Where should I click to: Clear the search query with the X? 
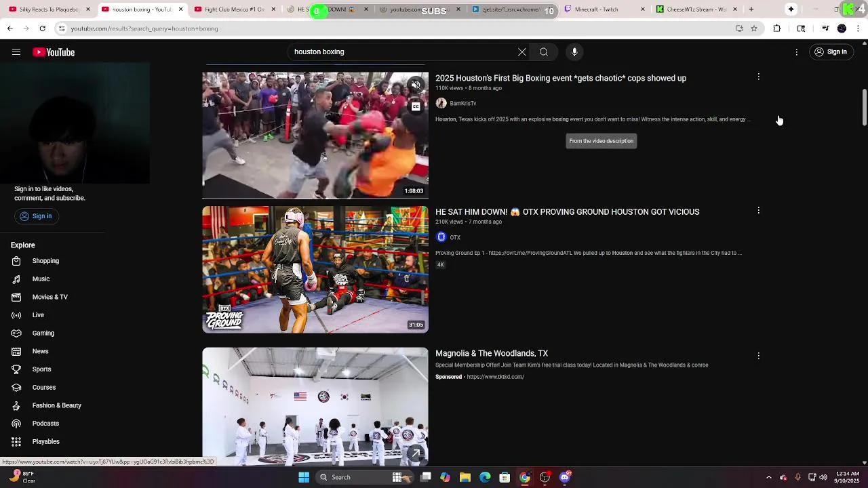point(522,52)
